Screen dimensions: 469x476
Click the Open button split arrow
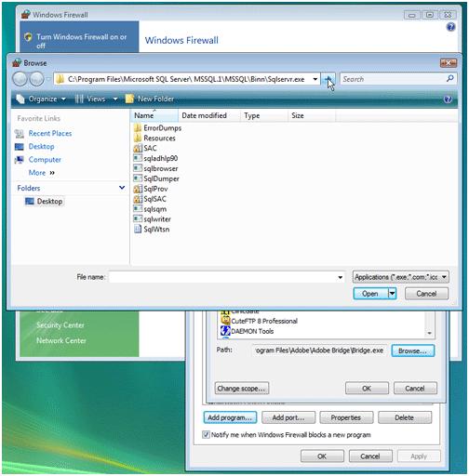[x=393, y=294]
